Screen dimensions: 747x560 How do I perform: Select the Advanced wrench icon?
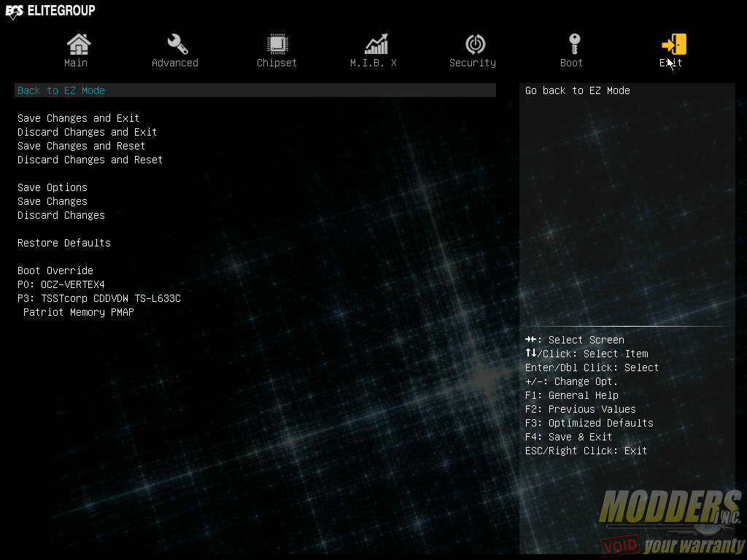[178, 44]
